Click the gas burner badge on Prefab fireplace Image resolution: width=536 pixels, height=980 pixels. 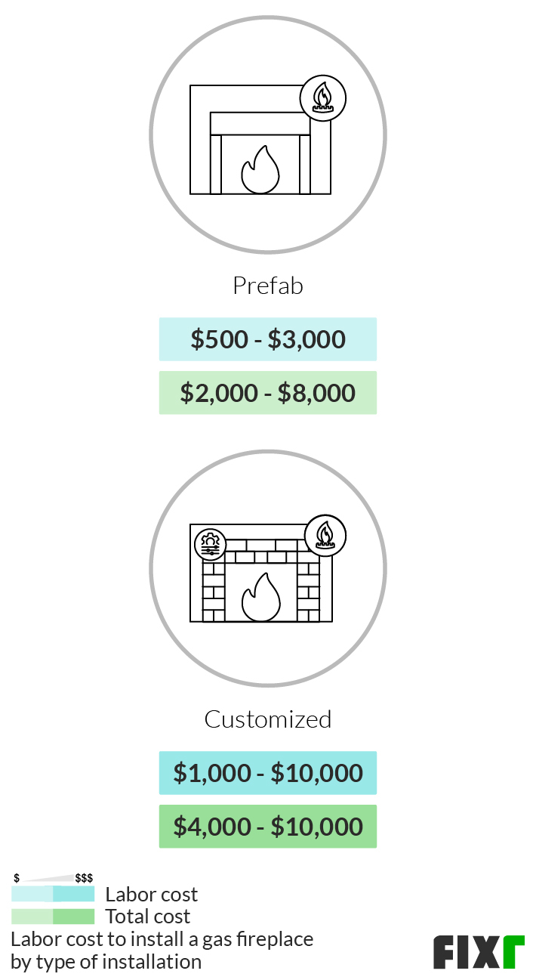(x=323, y=98)
